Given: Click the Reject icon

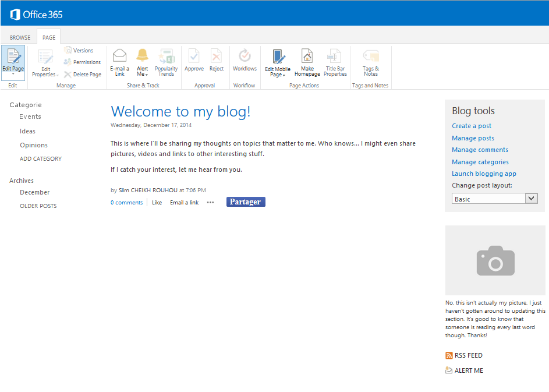Looking at the screenshot, I should click(216, 56).
